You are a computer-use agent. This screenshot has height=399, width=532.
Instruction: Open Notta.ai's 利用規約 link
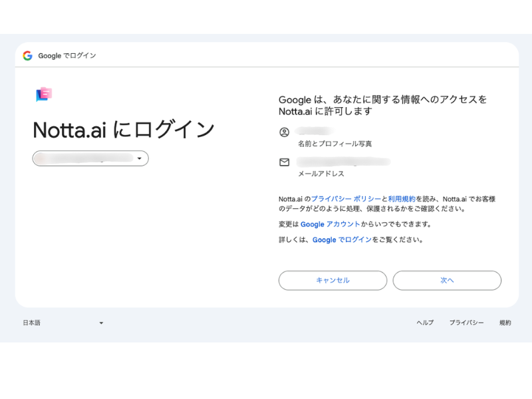402,199
